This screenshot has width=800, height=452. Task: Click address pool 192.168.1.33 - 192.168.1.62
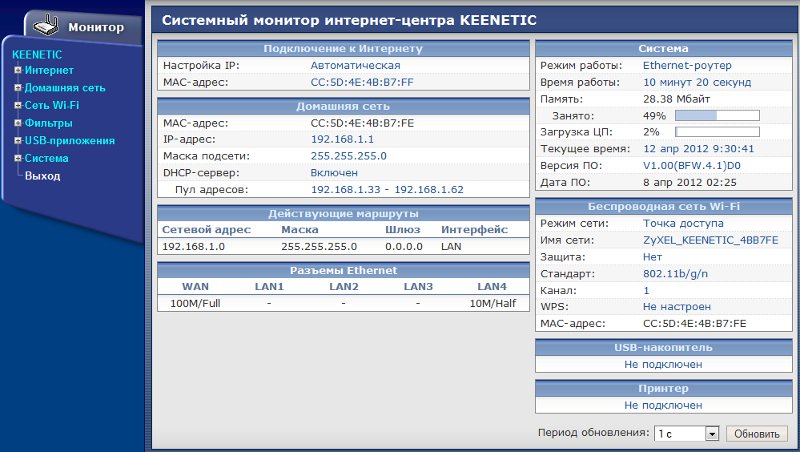(387, 190)
